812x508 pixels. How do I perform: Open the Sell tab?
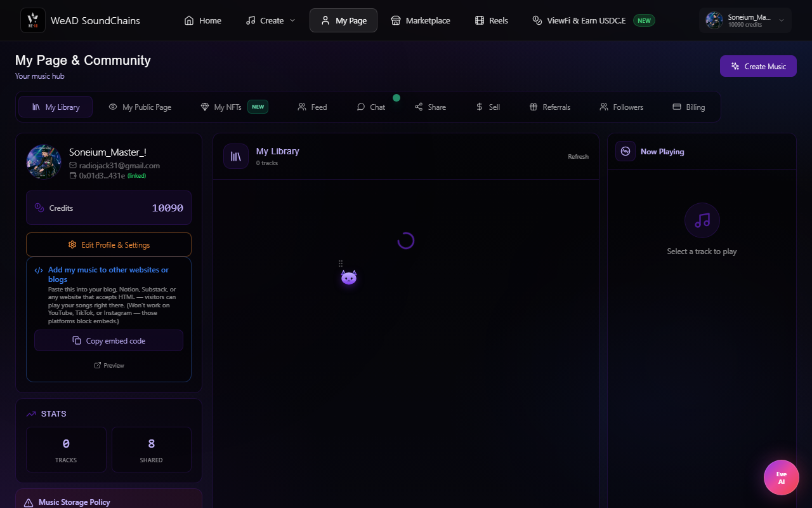coord(488,107)
